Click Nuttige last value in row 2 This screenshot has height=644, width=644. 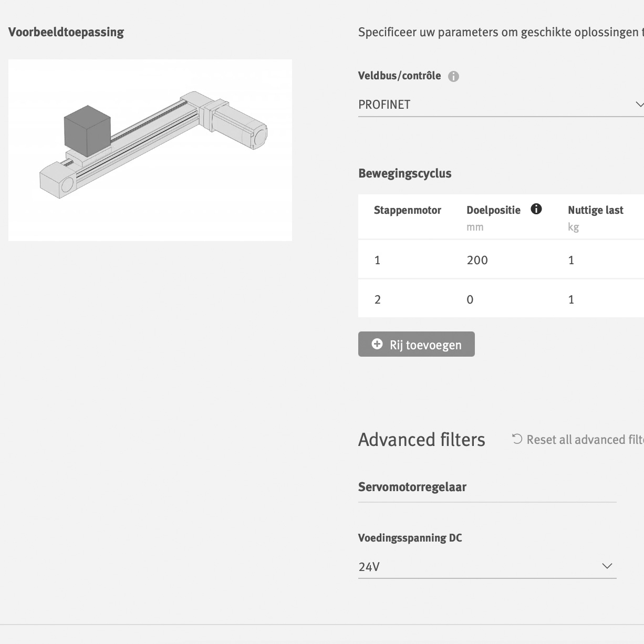tap(571, 299)
